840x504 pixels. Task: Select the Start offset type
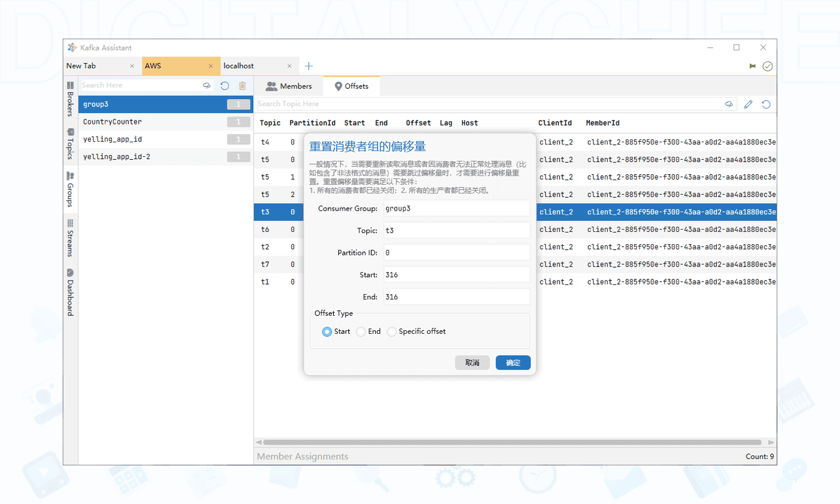[327, 332]
